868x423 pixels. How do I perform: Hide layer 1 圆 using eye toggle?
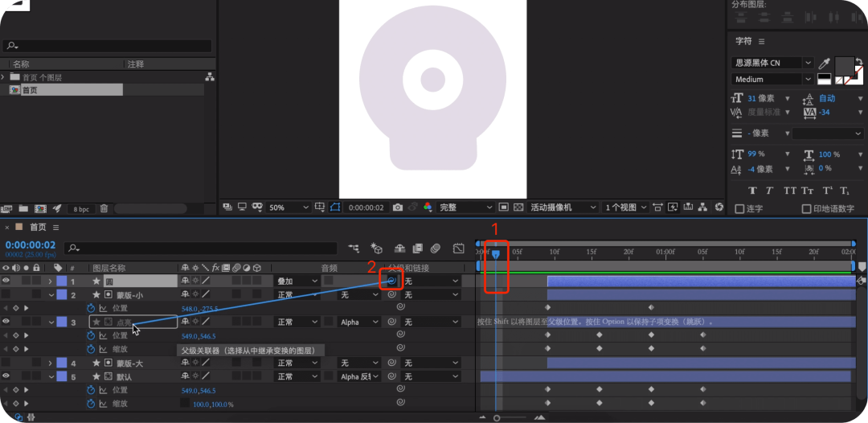[6, 281]
